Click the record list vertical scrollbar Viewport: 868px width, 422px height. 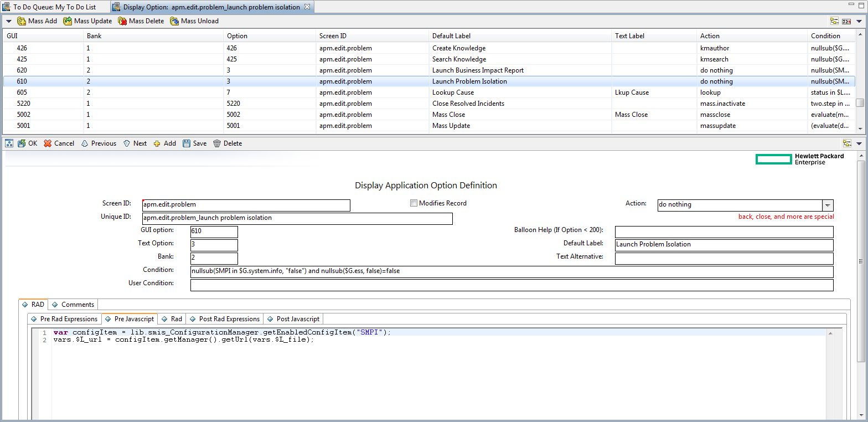(860, 103)
